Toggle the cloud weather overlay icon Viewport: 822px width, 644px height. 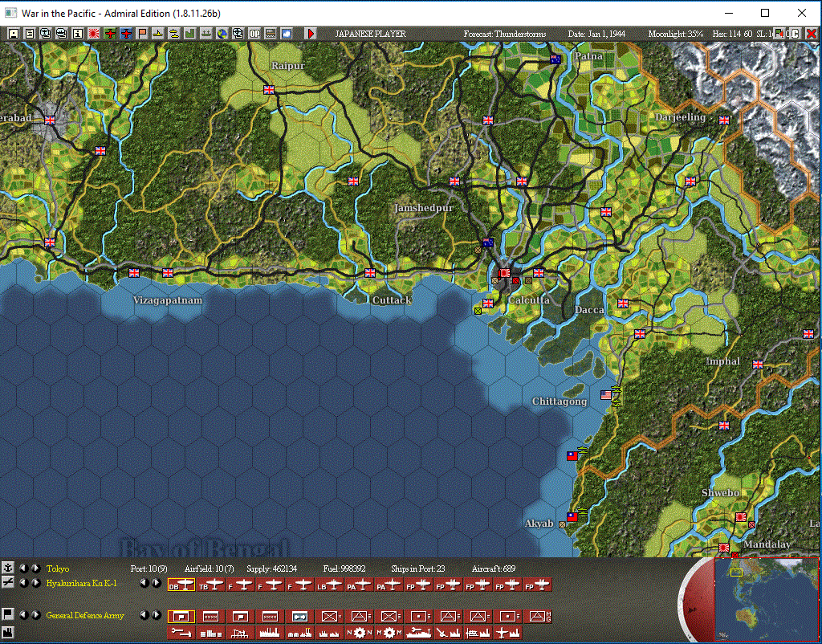(287, 34)
